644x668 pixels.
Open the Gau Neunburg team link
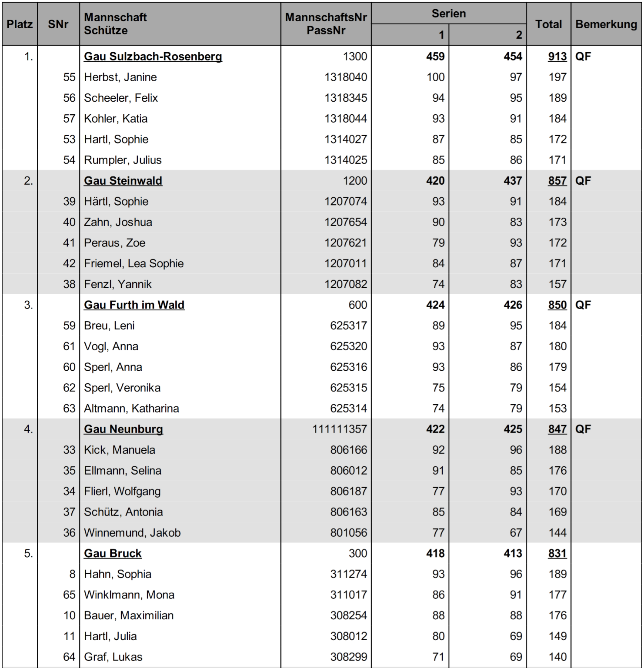[123, 429]
